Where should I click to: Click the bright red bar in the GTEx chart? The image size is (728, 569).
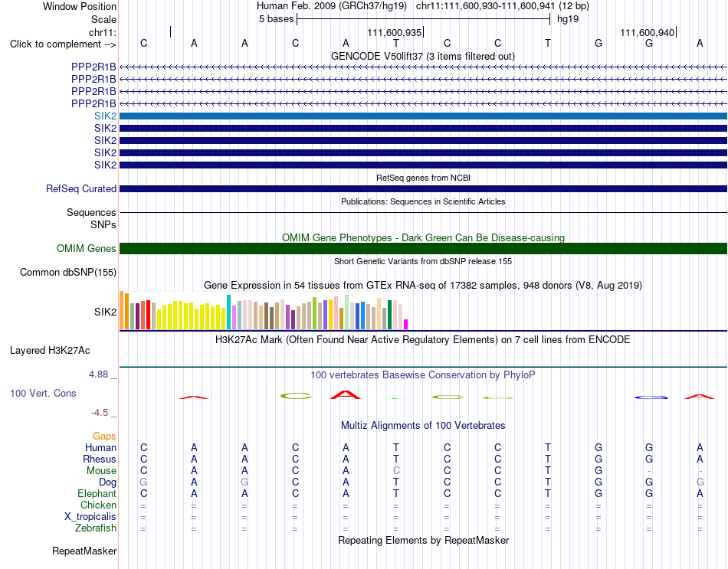148,315
